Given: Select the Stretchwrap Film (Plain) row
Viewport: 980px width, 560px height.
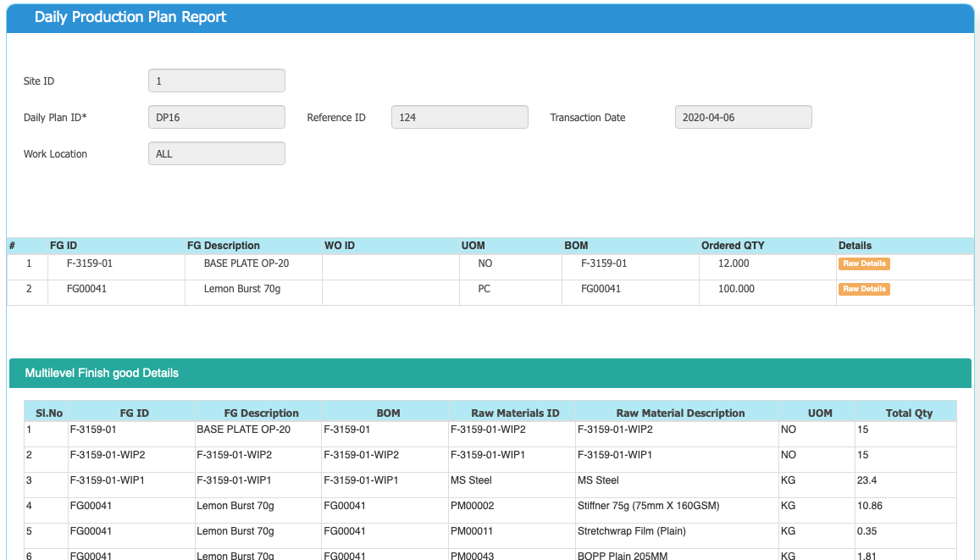Looking at the screenshot, I should [631, 531].
